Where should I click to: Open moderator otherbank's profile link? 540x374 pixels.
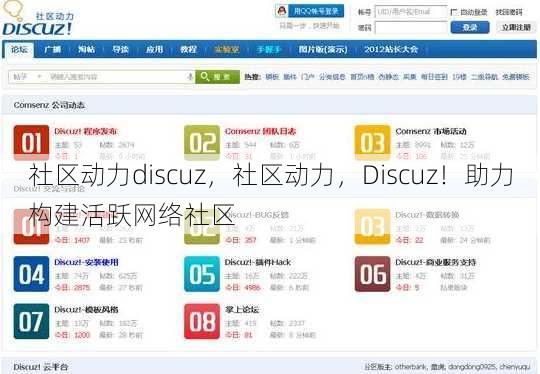click(411, 367)
